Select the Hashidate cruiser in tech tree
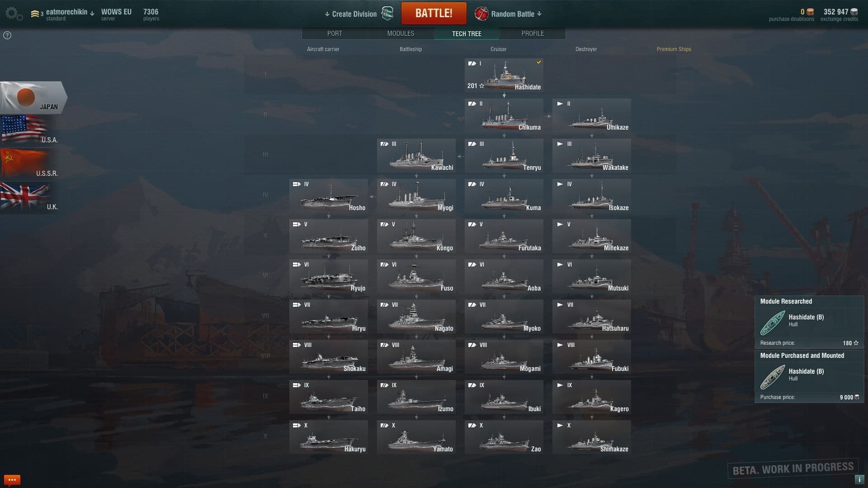Screen dimensions: 868x488 point(504,75)
